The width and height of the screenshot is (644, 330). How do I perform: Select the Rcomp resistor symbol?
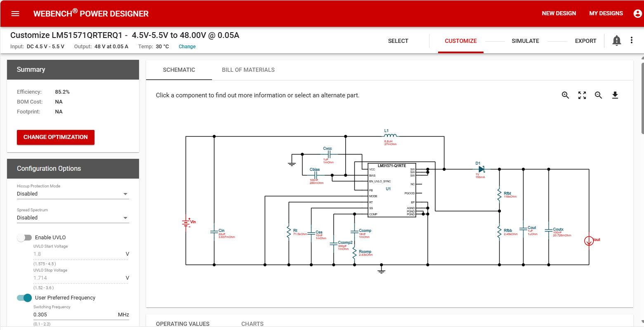(354, 252)
